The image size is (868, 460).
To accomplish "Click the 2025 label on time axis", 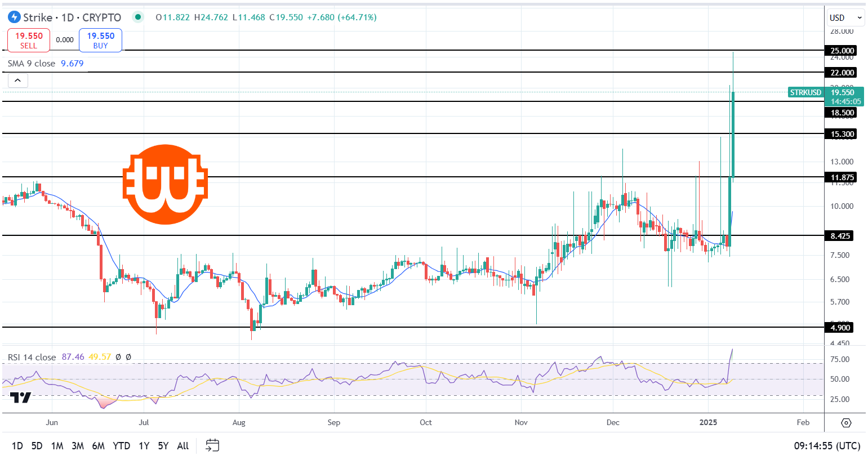I will (x=708, y=422).
